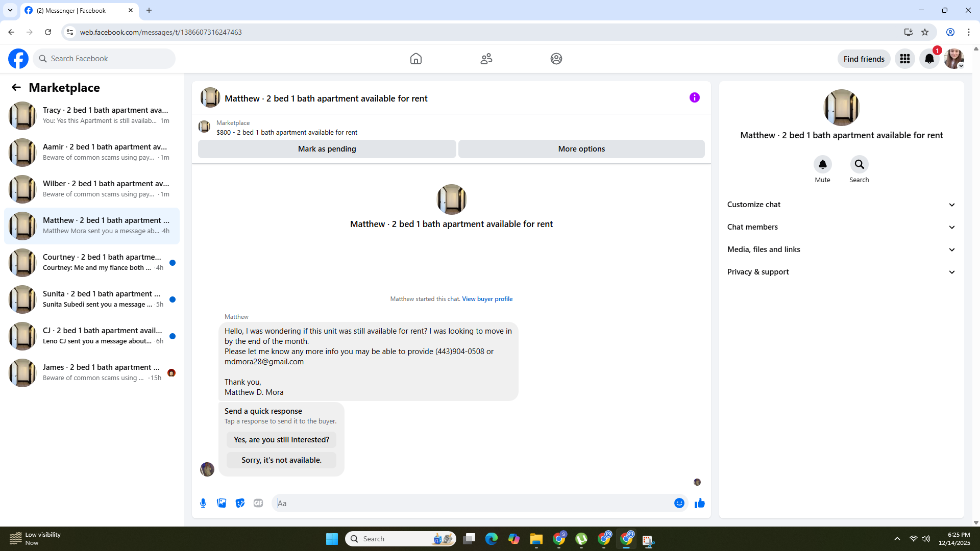Open the sticker picker icon
980x551 pixels.
[x=240, y=503]
